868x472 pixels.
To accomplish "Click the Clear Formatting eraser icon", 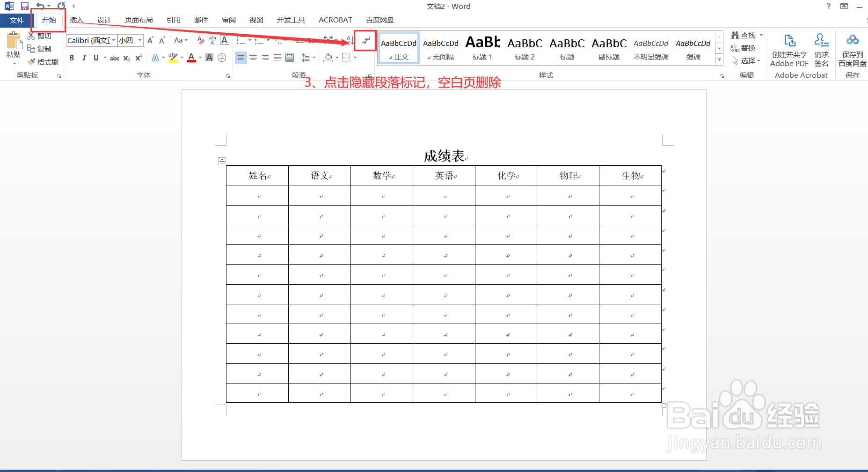I will pyautogui.click(x=200, y=41).
